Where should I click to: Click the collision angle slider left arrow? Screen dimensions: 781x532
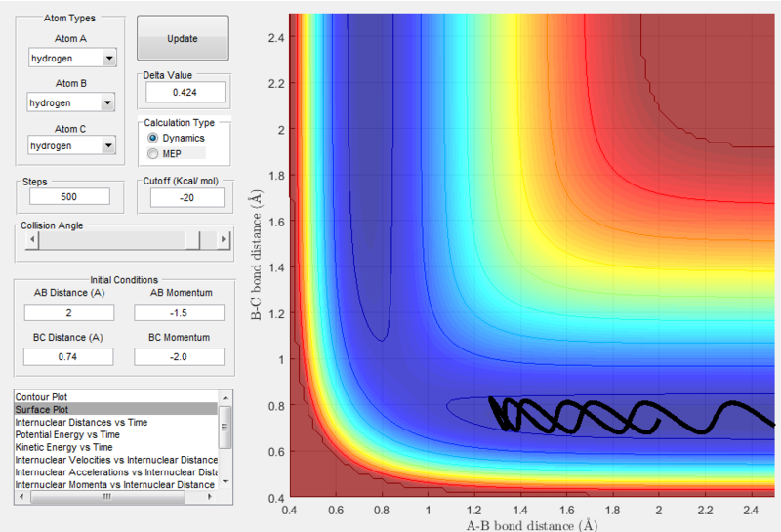click(32, 239)
